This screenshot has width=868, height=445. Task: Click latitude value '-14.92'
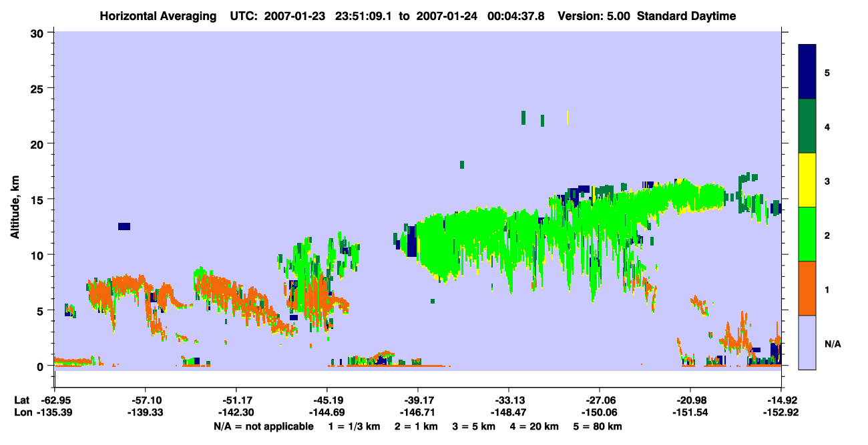point(781,400)
